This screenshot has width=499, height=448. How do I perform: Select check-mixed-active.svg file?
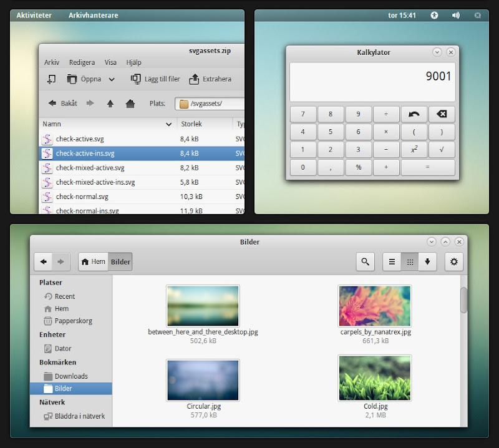point(142,168)
